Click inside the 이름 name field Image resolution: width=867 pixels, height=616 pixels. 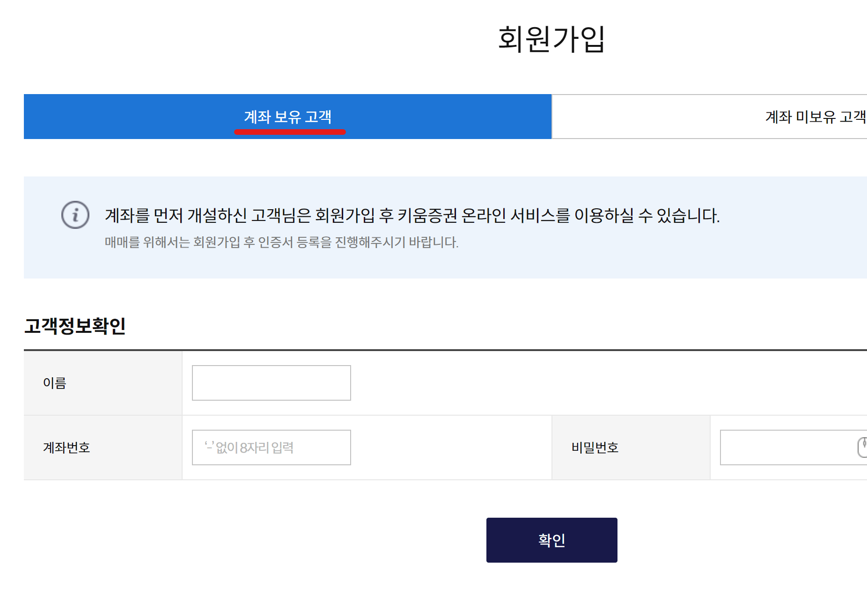point(271,383)
